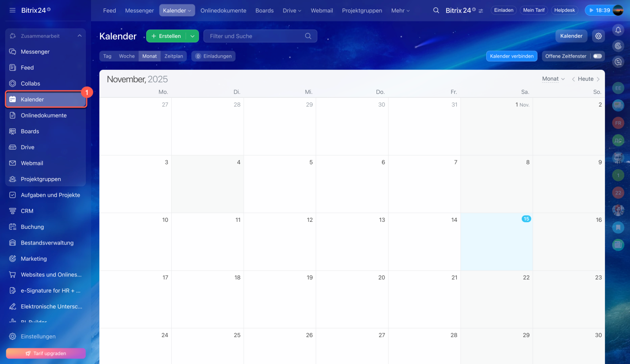The height and width of the screenshot is (364, 630).
Task: Switch to the Tag view tab
Action: click(x=107, y=56)
